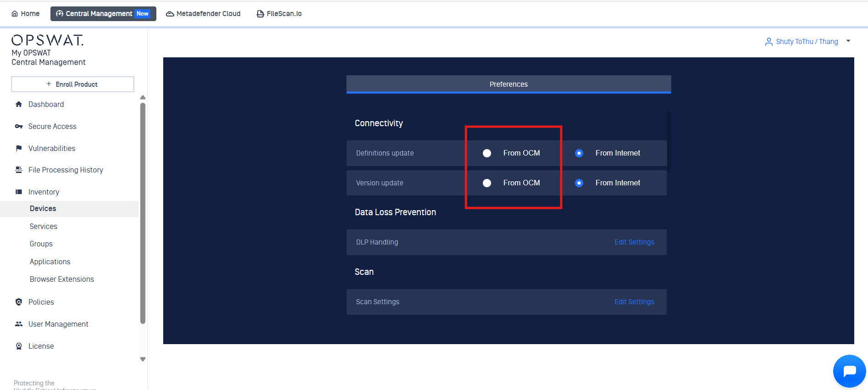The height and width of the screenshot is (390, 868).
Task: Click the Scan Settings label
Action: [377, 302]
